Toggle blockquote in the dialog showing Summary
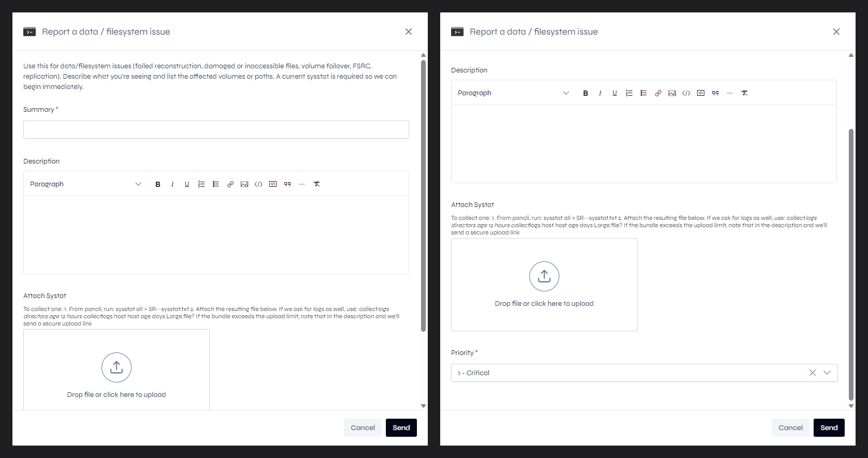This screenshot has height=458, width=868. [x=287, y=184]
